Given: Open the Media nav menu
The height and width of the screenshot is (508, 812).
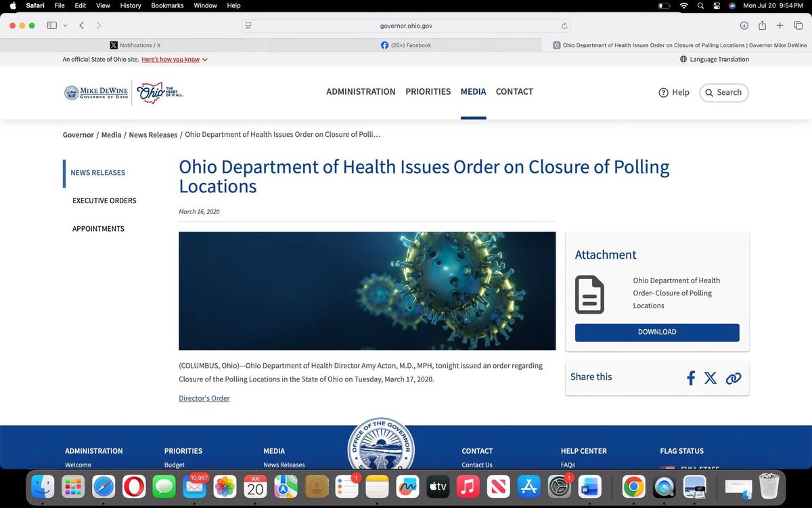Looking at the screenshot, I should click(474, 92).
